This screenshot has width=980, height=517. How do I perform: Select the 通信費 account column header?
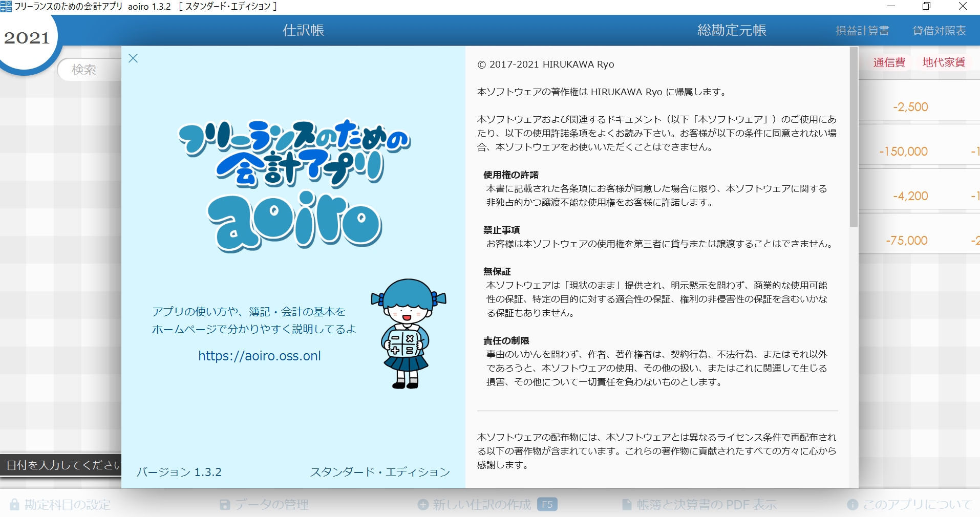(888, 61)
